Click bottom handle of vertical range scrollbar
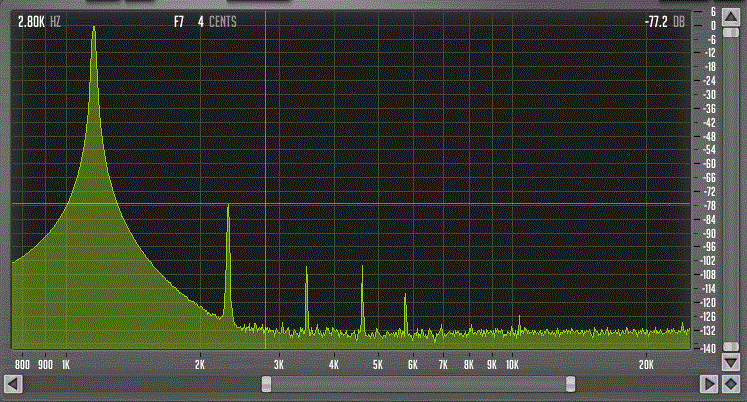Image resolution: width=747 pixels, height=402 pixels. (731, 347)
